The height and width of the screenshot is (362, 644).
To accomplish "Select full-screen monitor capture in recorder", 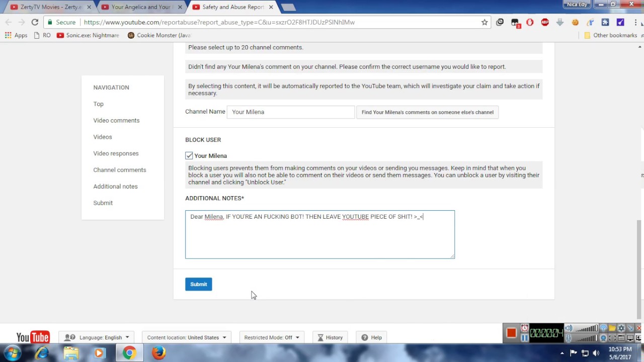I will coord(630,338).
